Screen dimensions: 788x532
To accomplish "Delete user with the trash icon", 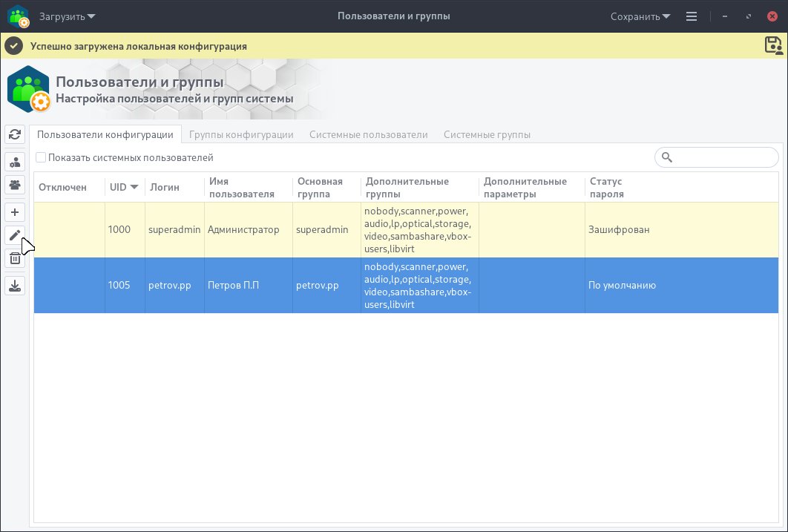I will click(x=15, y=259).
